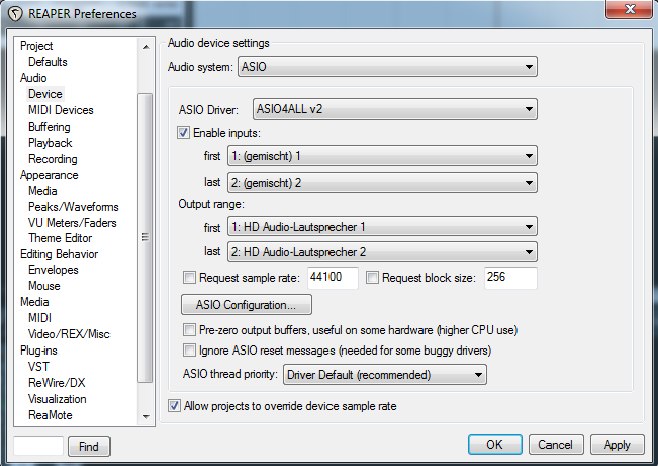
Task: Open the last input '2: (gemischt) 2' dropdown
Action: 382,183
